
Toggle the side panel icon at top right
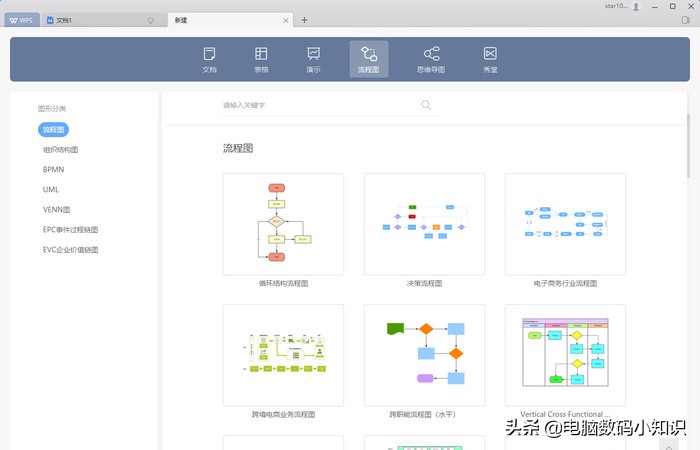(685, 20)
